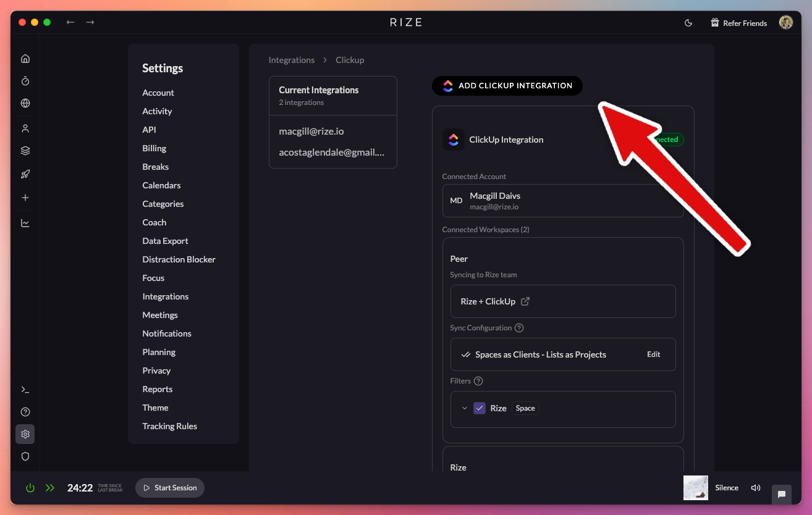Screen dimensions: 812x515
Task: Select macgill@rize.io integration
Action: pyautogui.click(x=311, y=132)
